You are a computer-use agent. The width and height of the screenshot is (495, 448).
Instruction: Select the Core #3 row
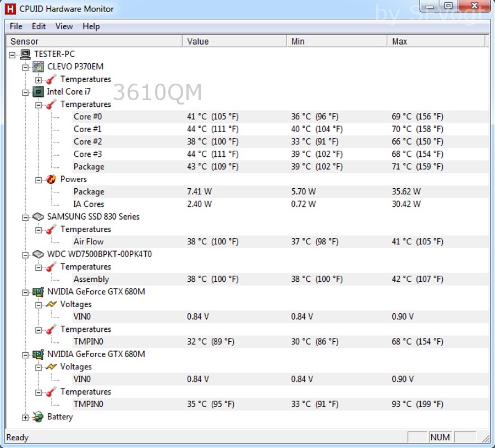[280, 154]
